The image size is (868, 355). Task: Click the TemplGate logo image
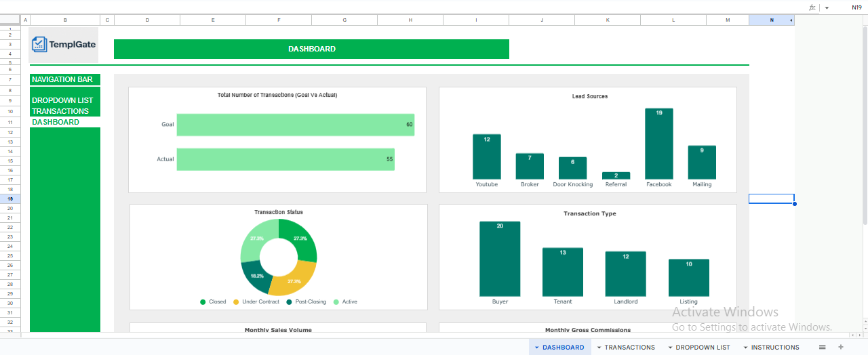click(64, 45)
